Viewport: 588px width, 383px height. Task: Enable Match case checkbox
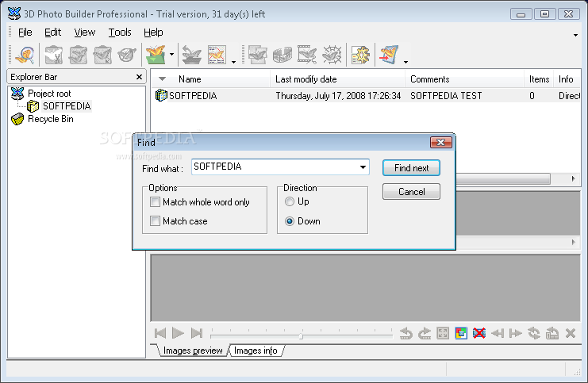(x=155, y=220)
